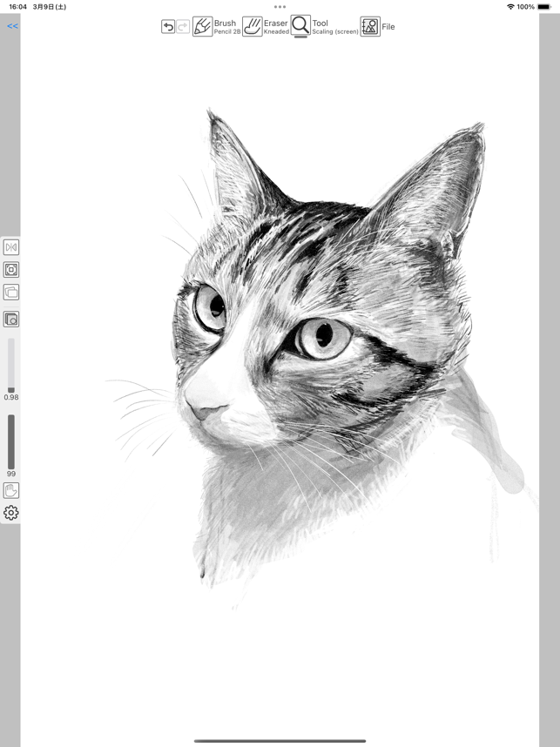Open settings gear in sidebar
The image size is (560, 747).
click(11, 513)
